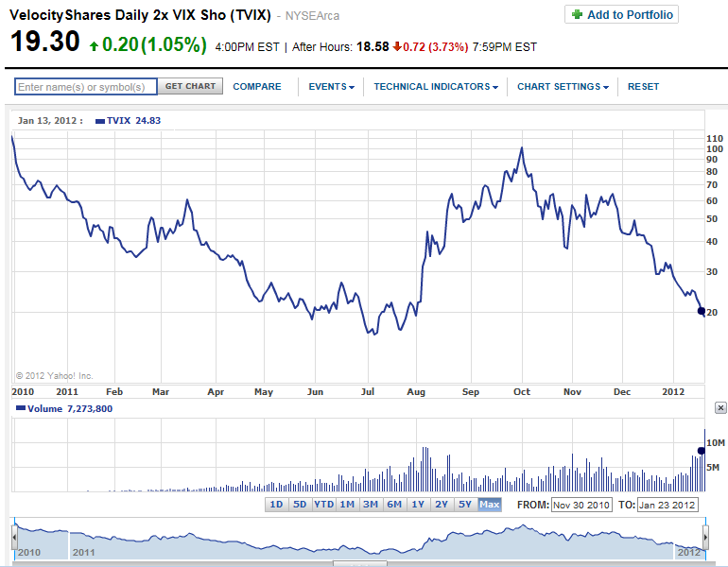Click the Aug label on the chart axis
The width and height of the screenshot is (728, 567).
pos(416,391)
